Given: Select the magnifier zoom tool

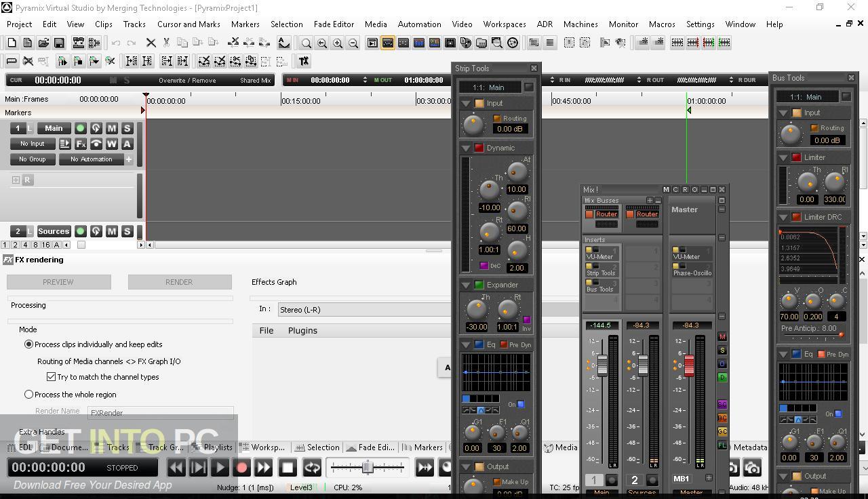Looking at the screenshot, I should (x=307, y=43).
